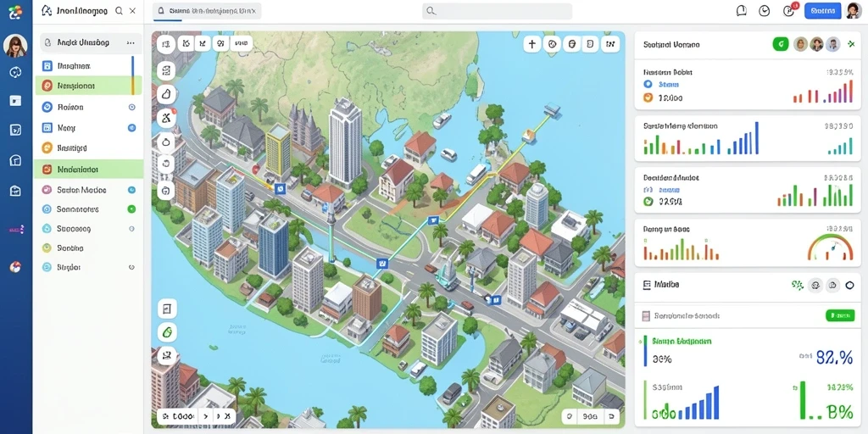The height and width of the screenshot is (434, 868).
Task: Click the blue button in the top right corner
Action: 822,10
